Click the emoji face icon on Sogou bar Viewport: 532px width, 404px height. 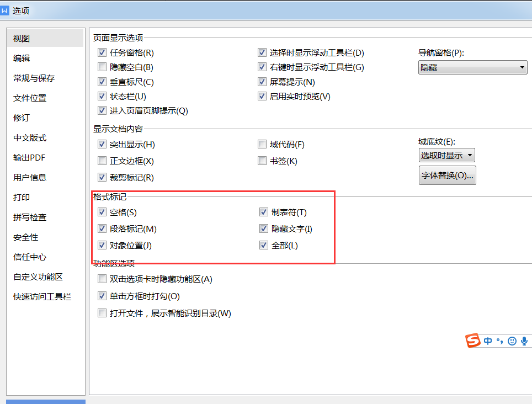pyautogui.click(x=513, y=341)
